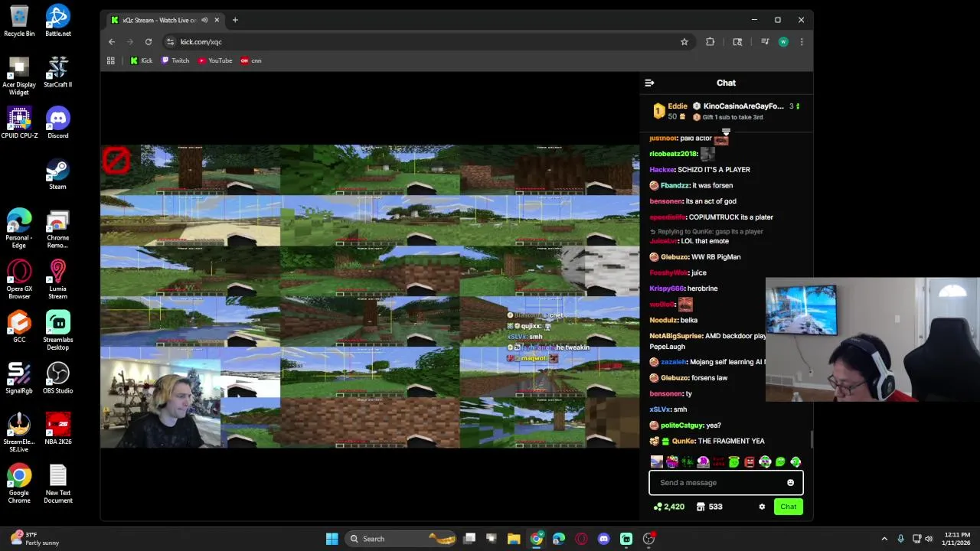The width and height of the screenshot is (980, 551).
Task: Click username QunKe in chat
Action: pyautogui.click(x=684, y=441)
